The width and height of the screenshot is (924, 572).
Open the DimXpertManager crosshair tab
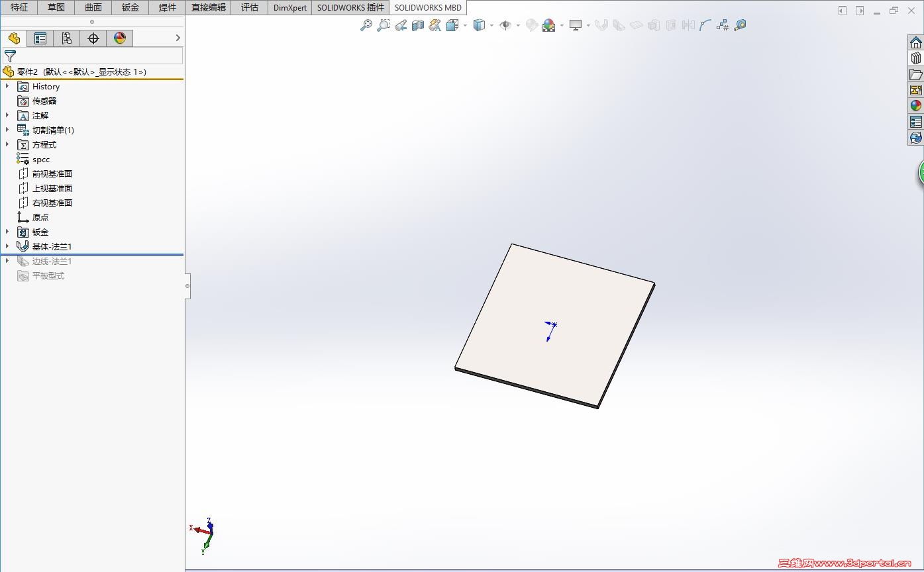[x=93, y=38]
